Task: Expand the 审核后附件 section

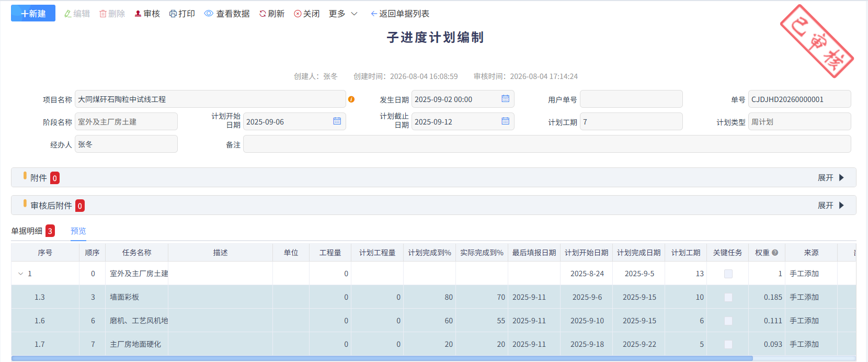Action: (831, 206)
